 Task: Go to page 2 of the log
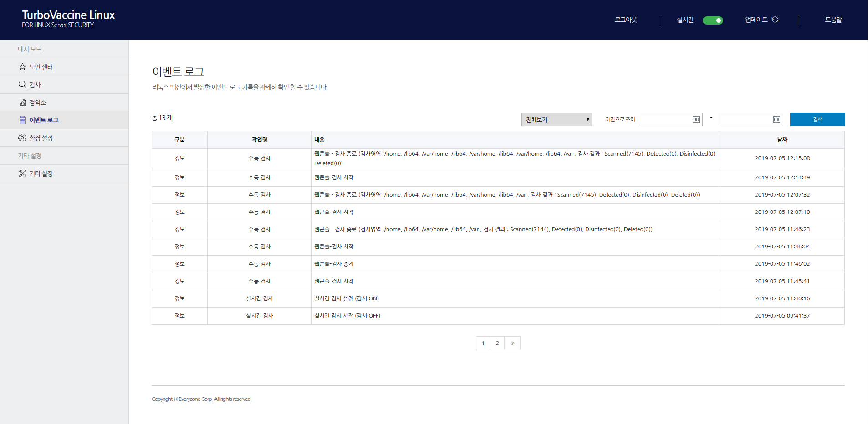[x=497, y=343]
